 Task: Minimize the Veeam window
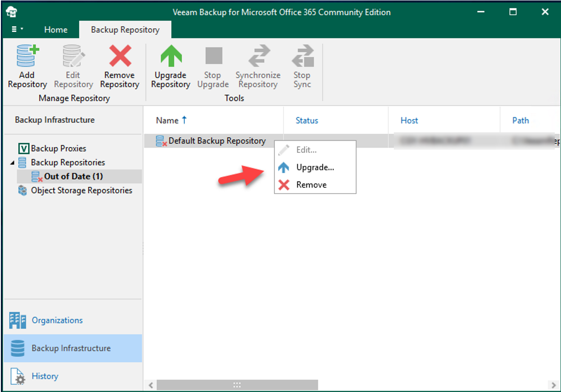481,12
